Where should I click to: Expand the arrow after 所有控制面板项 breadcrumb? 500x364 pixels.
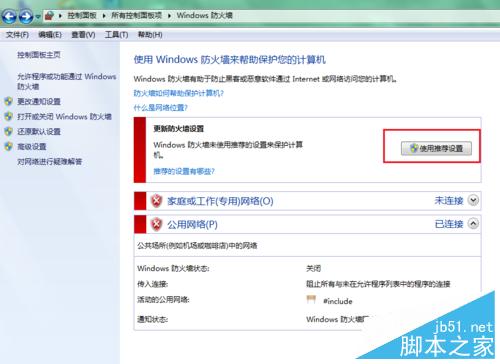point(169,16)
